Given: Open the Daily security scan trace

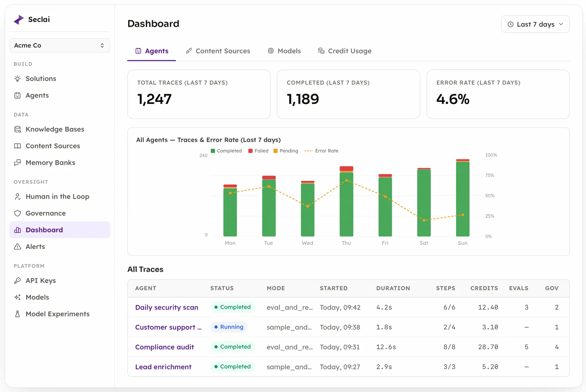Looking at the screenshot, I should point(167,307).
